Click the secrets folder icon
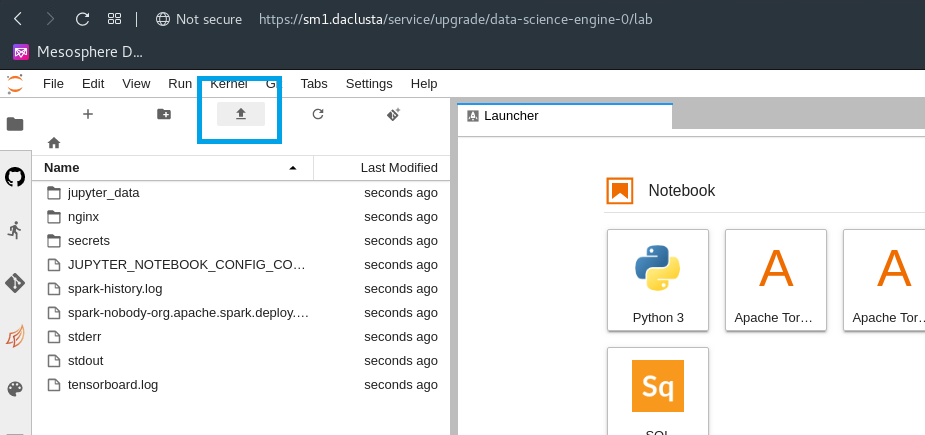Image resolution: width=925 pixels, height=435 pixels. (54, 241)
